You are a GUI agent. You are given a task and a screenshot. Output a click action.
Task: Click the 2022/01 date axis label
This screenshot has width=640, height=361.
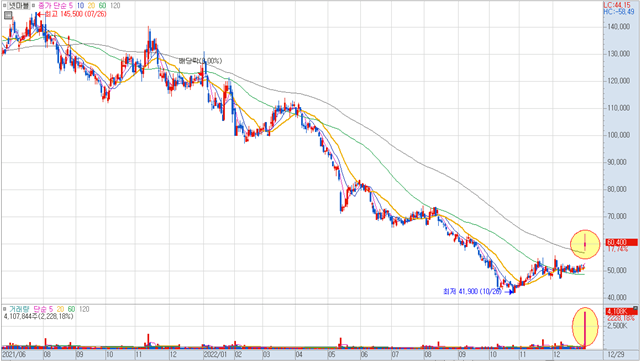[x=215, y=354]
